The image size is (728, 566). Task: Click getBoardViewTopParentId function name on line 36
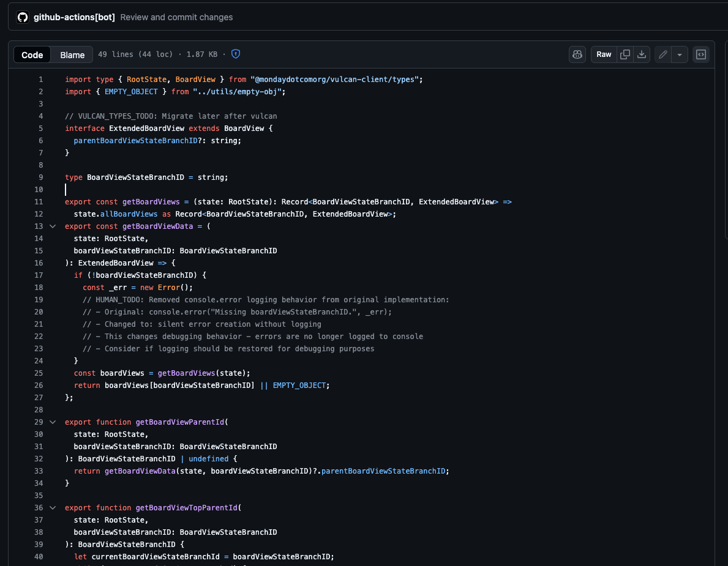pos(186,508)
